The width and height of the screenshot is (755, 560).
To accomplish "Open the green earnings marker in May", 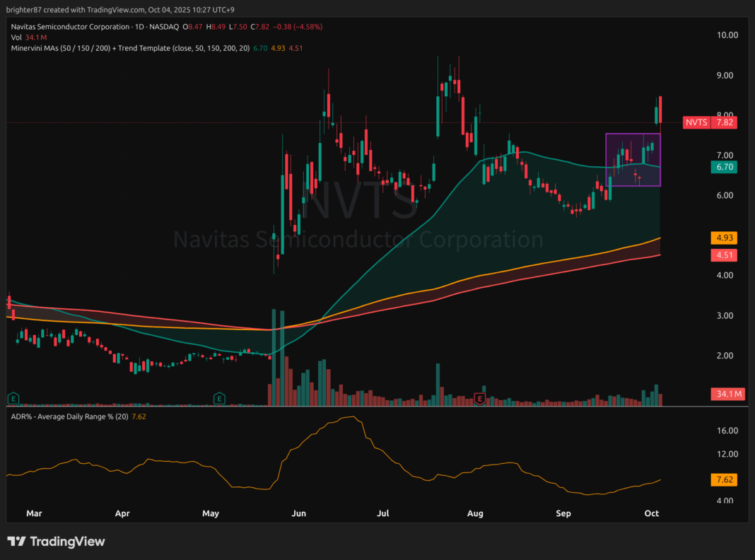I will tap(221, 399).
